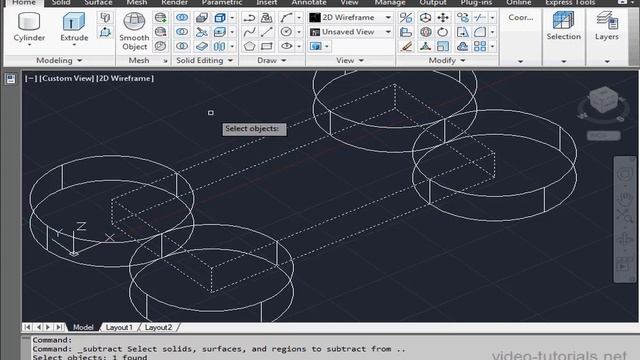
Task: Open the Parametric ribbon tab
Action: point(222,3)
